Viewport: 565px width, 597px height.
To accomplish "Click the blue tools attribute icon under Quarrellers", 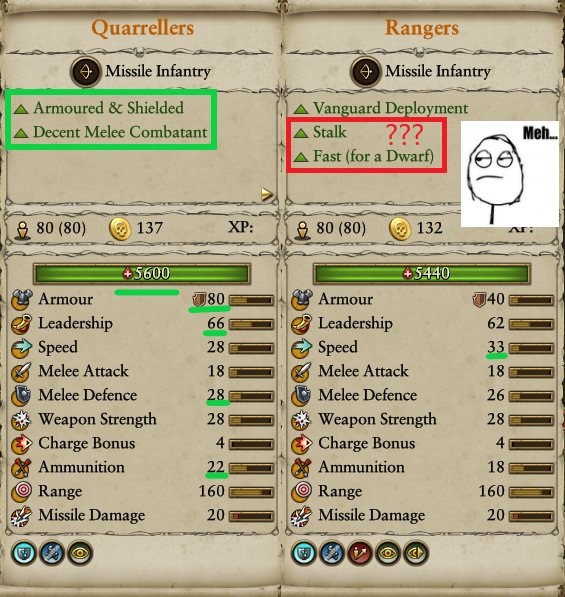I will [52, 553].
